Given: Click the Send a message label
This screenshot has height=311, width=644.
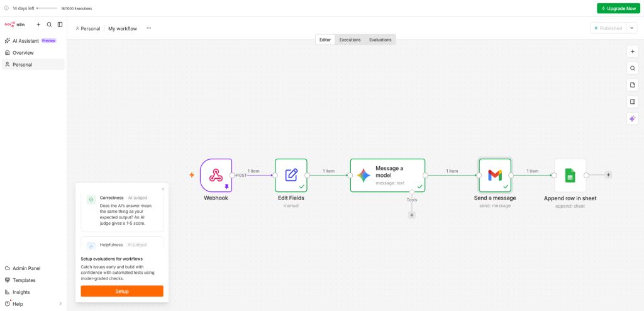Looking at the screenshot, I should point(495,198).
